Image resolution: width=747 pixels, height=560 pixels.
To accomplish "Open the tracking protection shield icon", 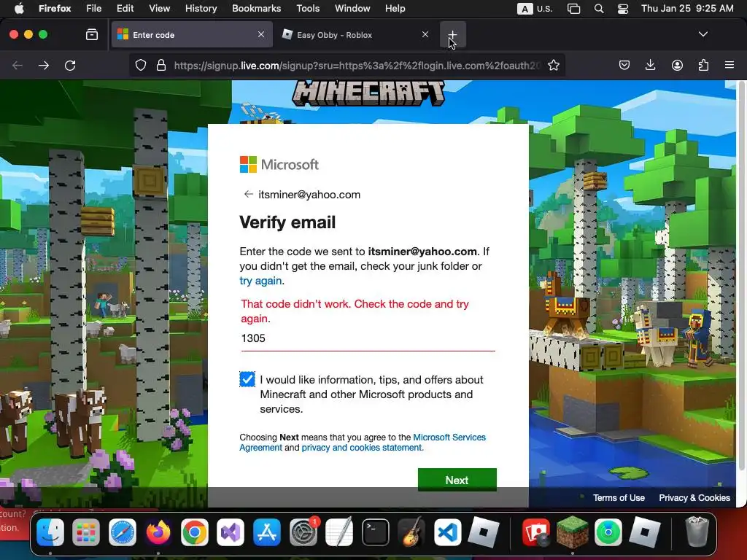I will (x=141, y=65).
